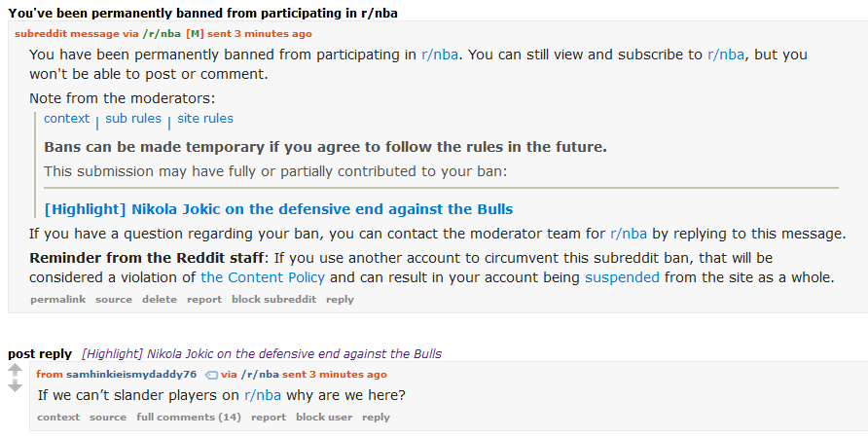Open the bold Nikola Jokic highlight submission link
The width and height of the screenshot is (868, 437).
[x=278, y=209]
